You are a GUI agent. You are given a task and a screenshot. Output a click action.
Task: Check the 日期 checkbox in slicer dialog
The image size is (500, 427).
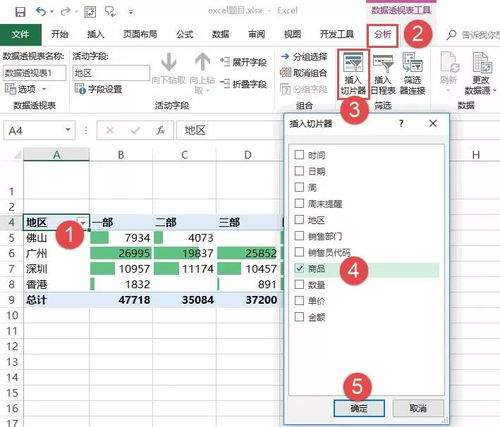click(299, 171)
